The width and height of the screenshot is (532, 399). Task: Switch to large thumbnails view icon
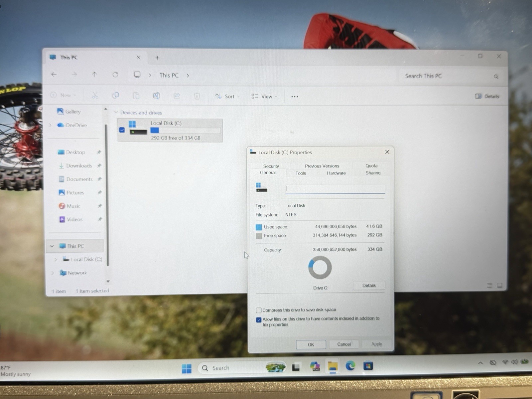[499, 285]
